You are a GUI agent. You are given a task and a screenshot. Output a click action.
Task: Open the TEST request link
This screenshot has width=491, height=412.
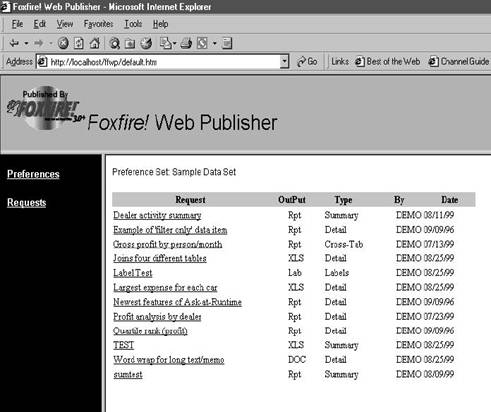pos(123,345)
